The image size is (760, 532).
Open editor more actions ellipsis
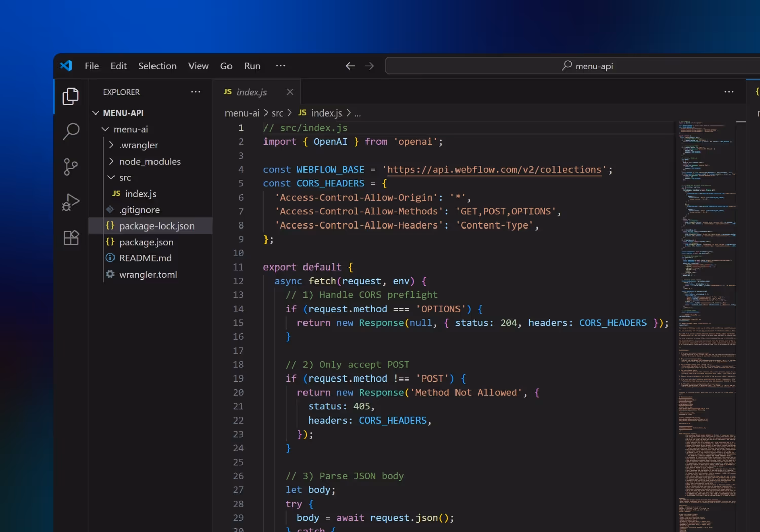click(729, 92)
